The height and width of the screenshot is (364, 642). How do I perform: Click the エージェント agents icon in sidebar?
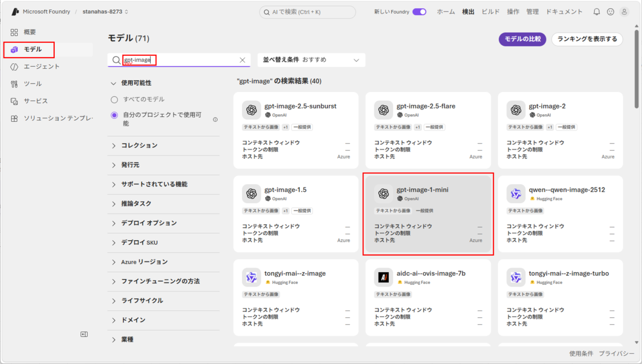pyautogui.click(x=14, y=67)
